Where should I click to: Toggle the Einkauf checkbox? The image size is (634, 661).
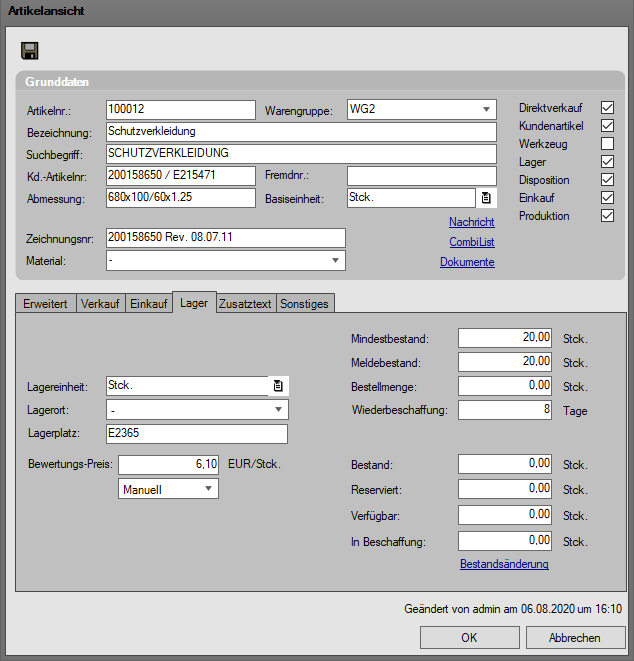[607, 198]
